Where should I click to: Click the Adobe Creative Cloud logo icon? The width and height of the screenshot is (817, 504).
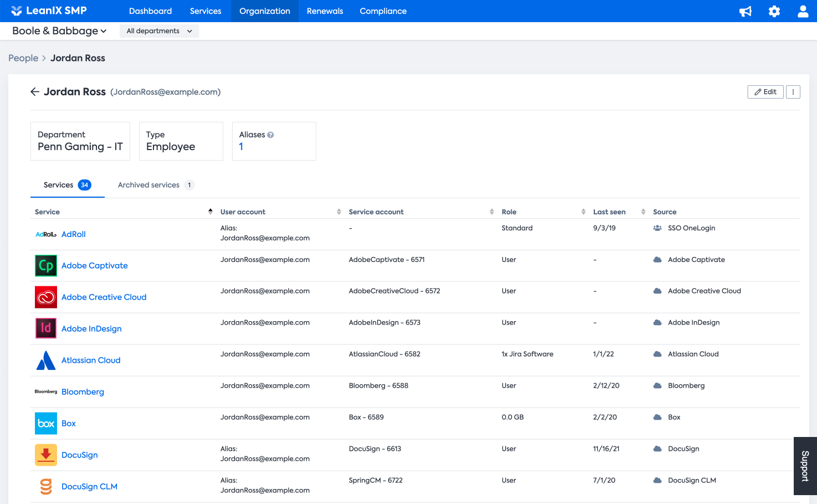[x=46, y=297]
